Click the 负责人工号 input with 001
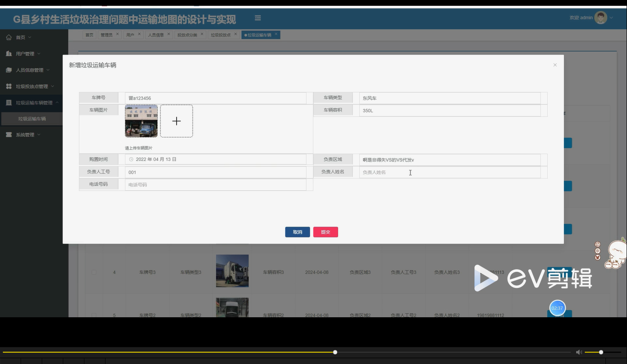The image size is (627, 364). coord(215,172)
